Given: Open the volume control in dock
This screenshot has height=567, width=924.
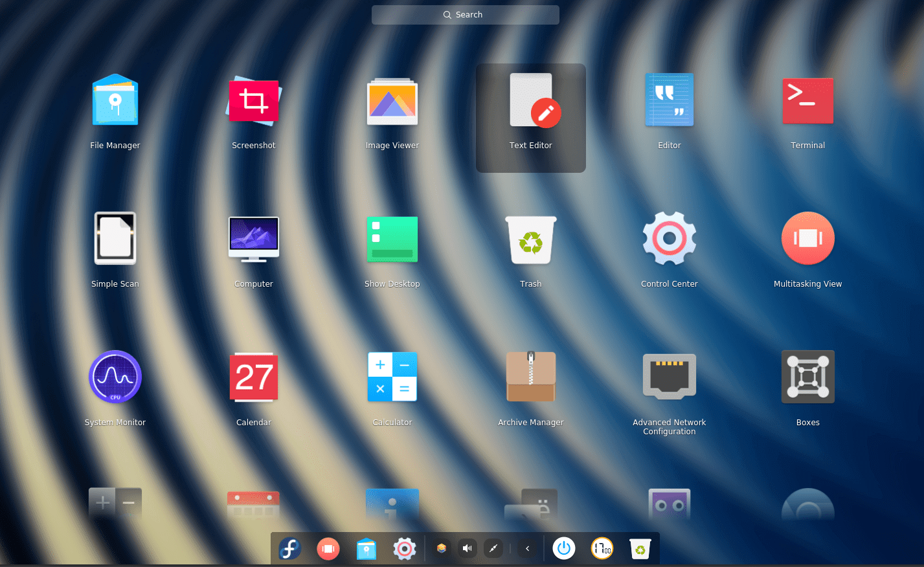Looking at the screenshot, I should click(467, 549).
